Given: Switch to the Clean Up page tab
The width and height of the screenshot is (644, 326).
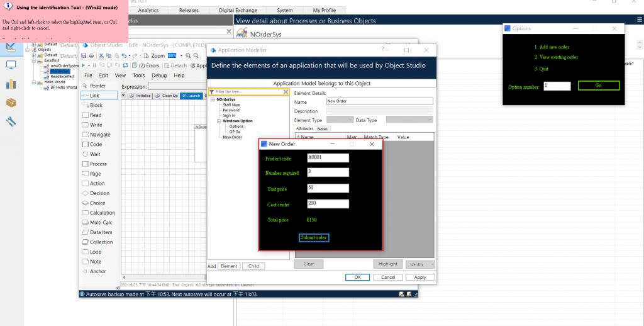Looking at the screenshot, I should 166,96.
